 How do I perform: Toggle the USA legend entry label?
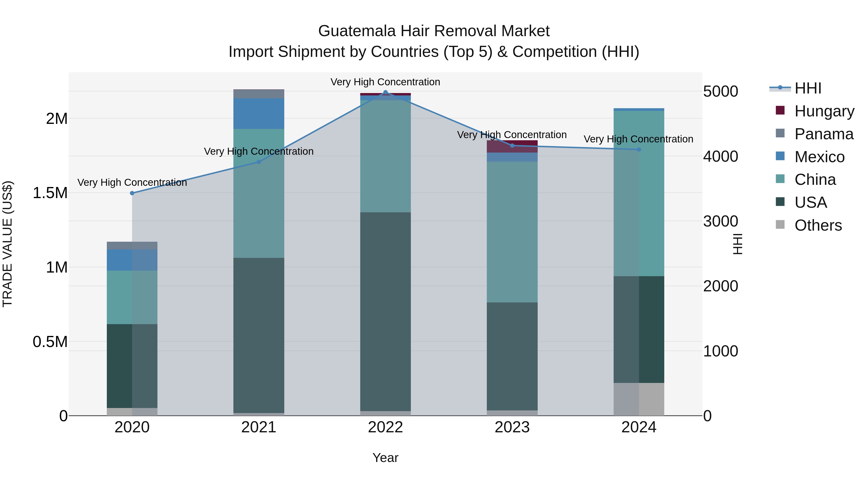(x=811, y=202)
